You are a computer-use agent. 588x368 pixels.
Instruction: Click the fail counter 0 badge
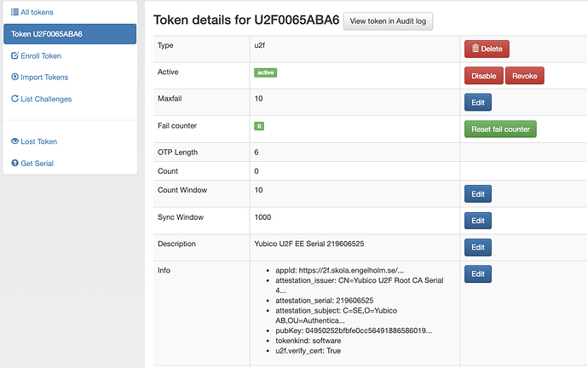tap(259, 126)
